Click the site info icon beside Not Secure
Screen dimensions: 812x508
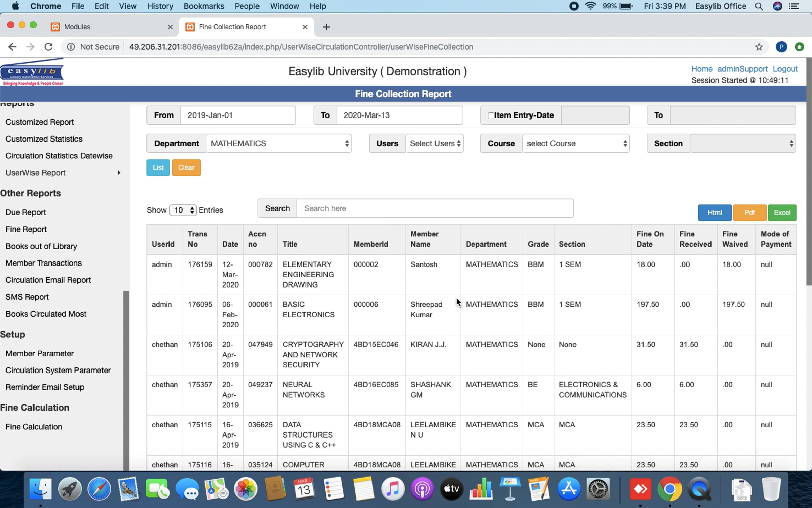click(71, 47)
